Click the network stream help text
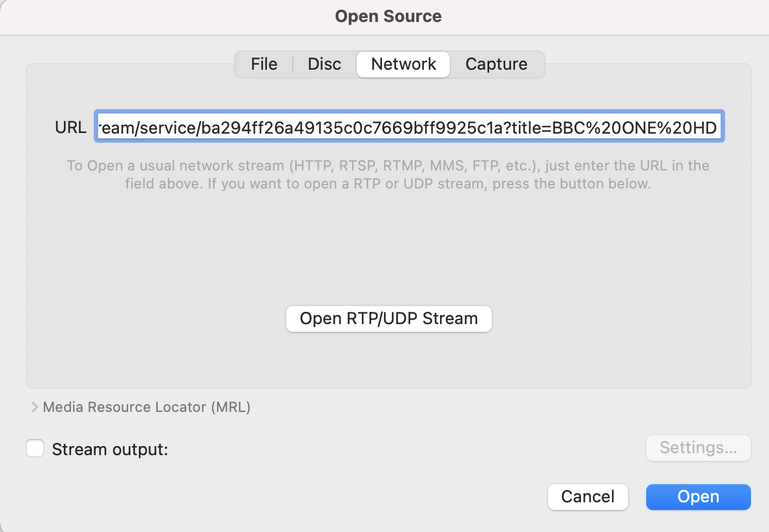 (388, 174)
